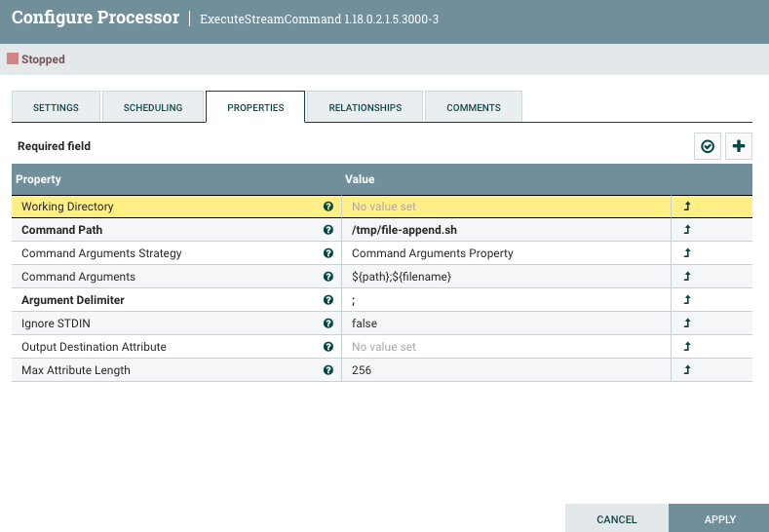Viewport: 769px width, 532px height.
Task: Go to the Relationships tab
Action: click(365, 107)
